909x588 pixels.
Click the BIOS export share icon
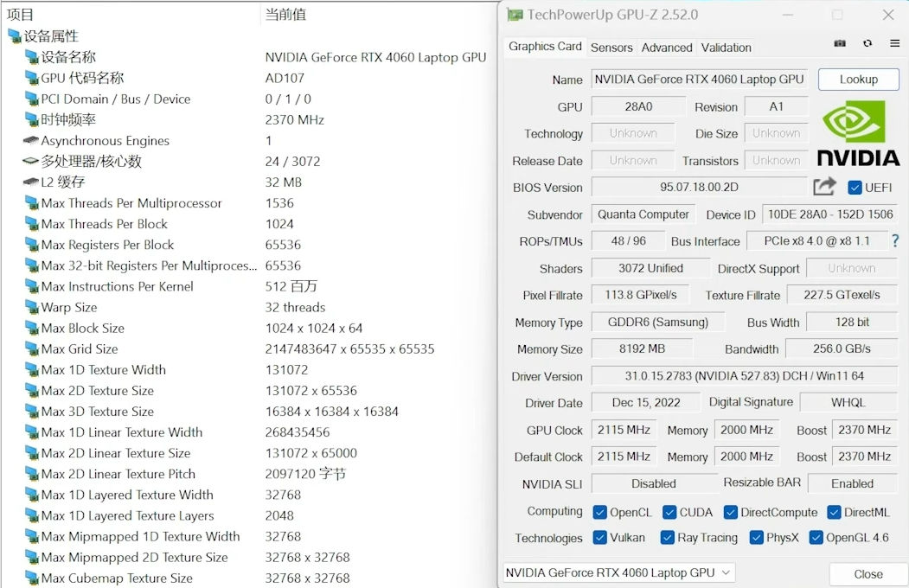click(x=825, y=187)
